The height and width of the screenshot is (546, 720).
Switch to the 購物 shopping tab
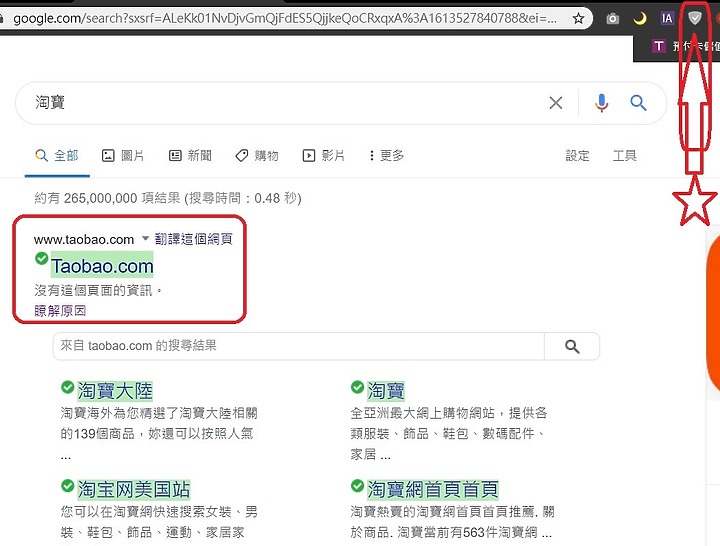257,156
